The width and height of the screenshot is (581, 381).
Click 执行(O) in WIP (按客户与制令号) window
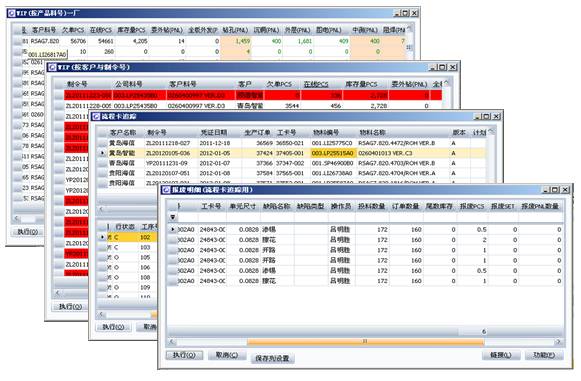pos(70,307)
